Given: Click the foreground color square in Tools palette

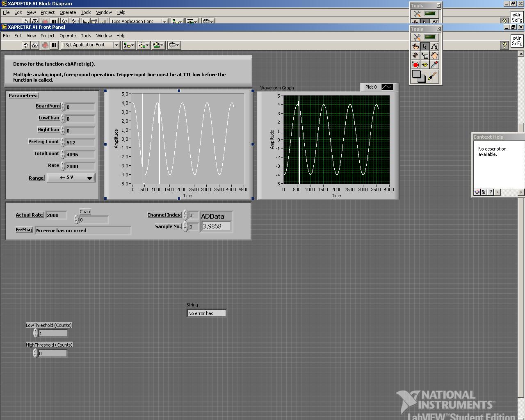Looking at the screenshot, I should (x=416, y=74).
